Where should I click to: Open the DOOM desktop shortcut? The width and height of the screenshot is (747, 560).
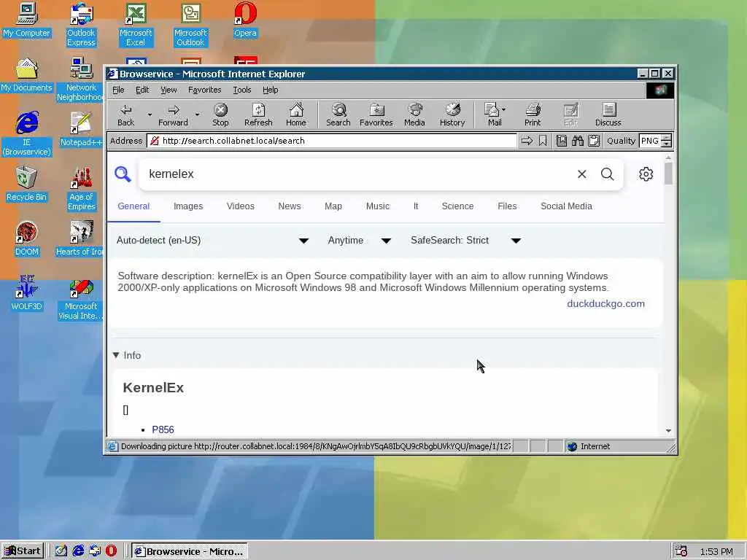pos(27,238)
